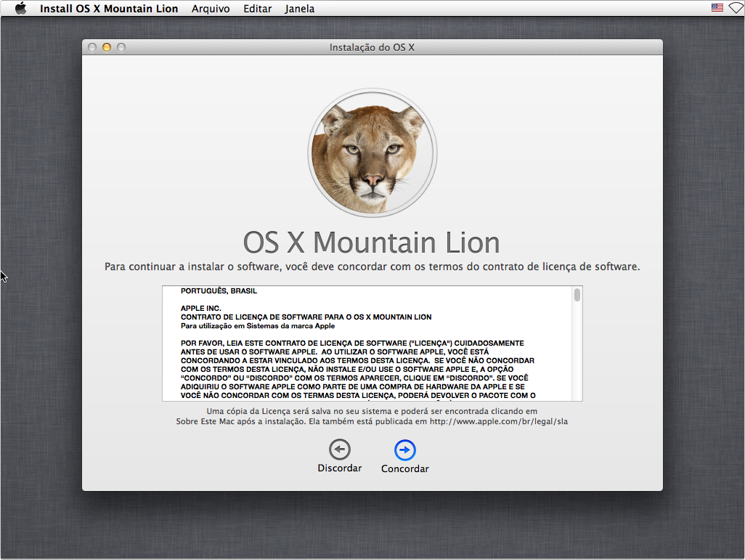The height and width of the screenshot is (560, 745).
Task: Open the Arquivo menu
Action: click(211, 9)
